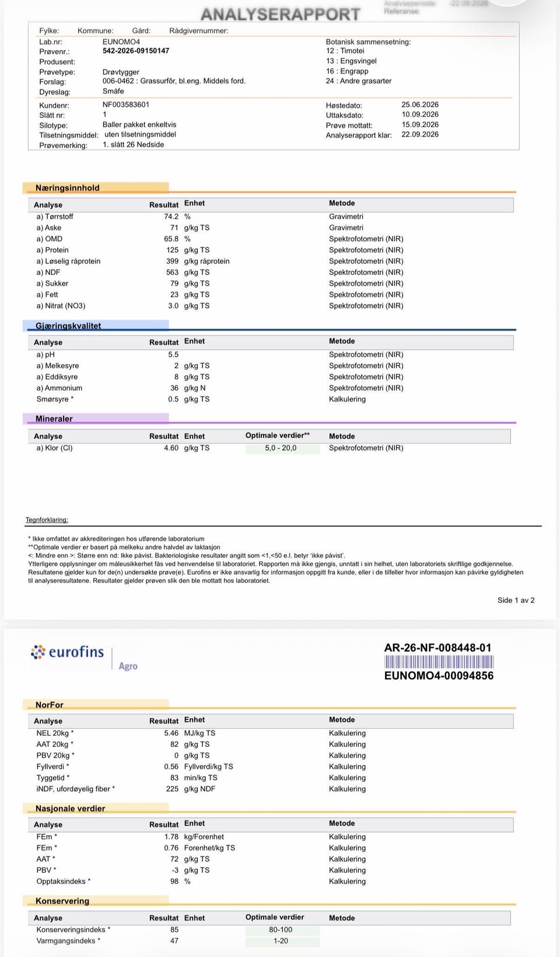Select the Tørrstoff result row
Image resolution: width=560 pixels, height=957 pixels.
[271, 216]
